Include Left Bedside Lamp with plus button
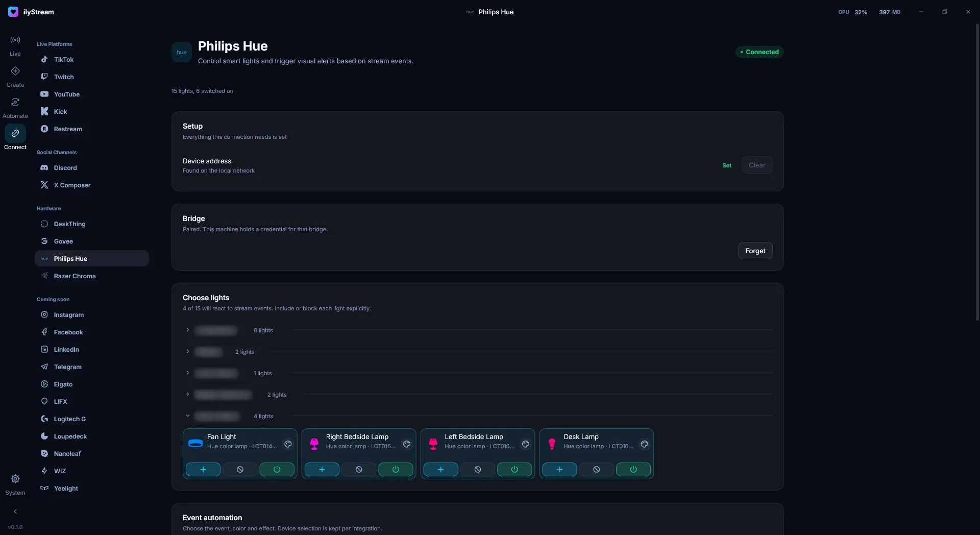This screenshot has height=535, width=980. [440, 470]
